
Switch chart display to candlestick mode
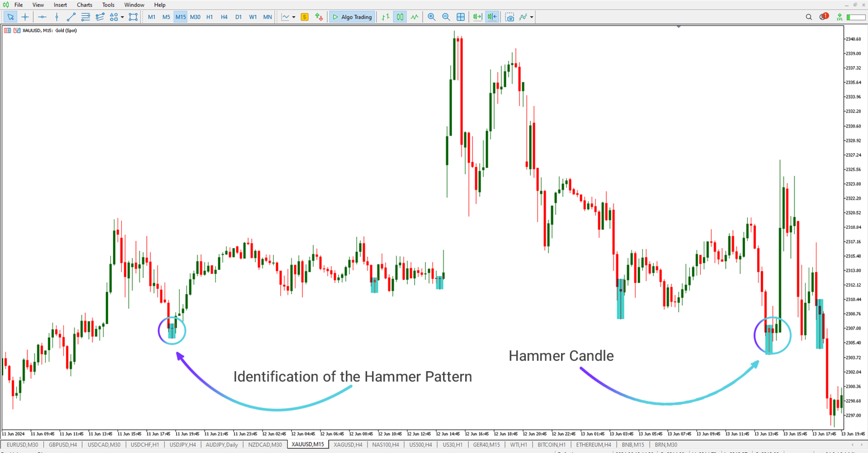[400, 17]
